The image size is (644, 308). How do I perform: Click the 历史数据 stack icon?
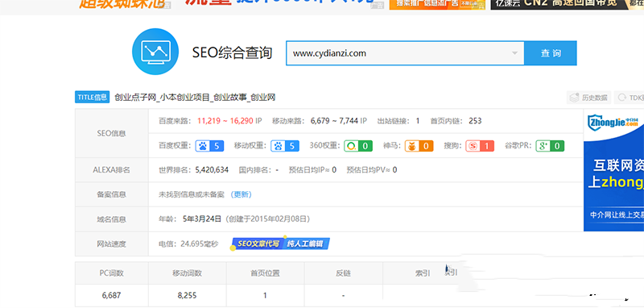click(x=575, y=98)
